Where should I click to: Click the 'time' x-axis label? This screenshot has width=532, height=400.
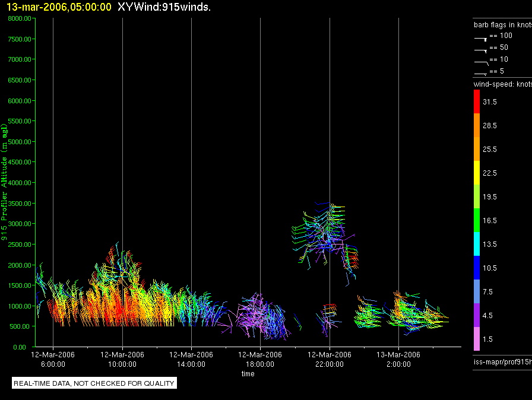pyautogui.click(x=248, y=373)
